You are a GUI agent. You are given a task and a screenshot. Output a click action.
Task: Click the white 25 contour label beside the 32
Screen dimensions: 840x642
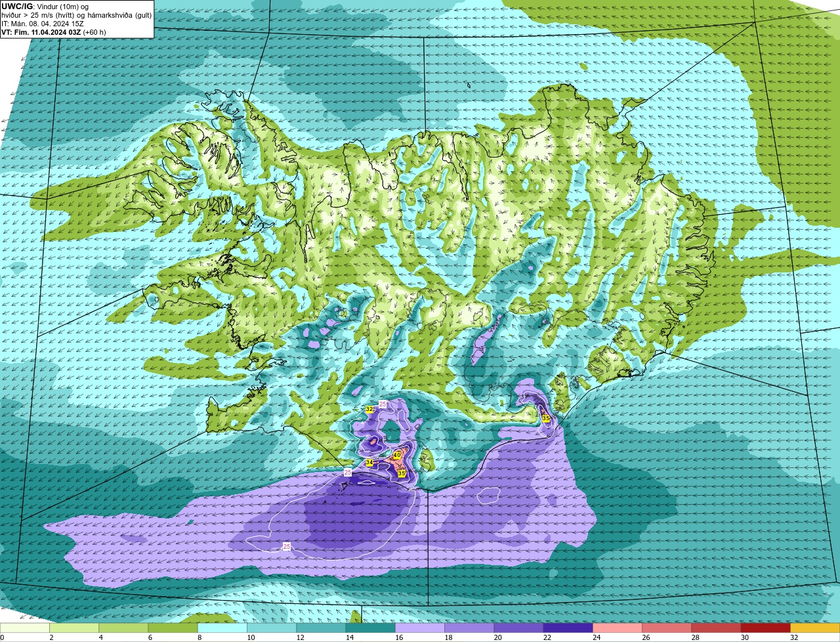pos(383,404)
